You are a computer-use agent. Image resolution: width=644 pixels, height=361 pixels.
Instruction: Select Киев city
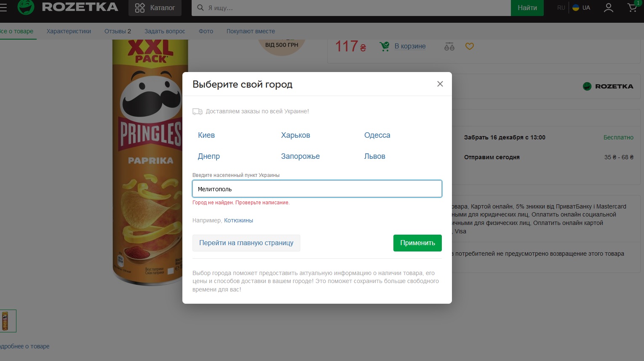point(206,135)
